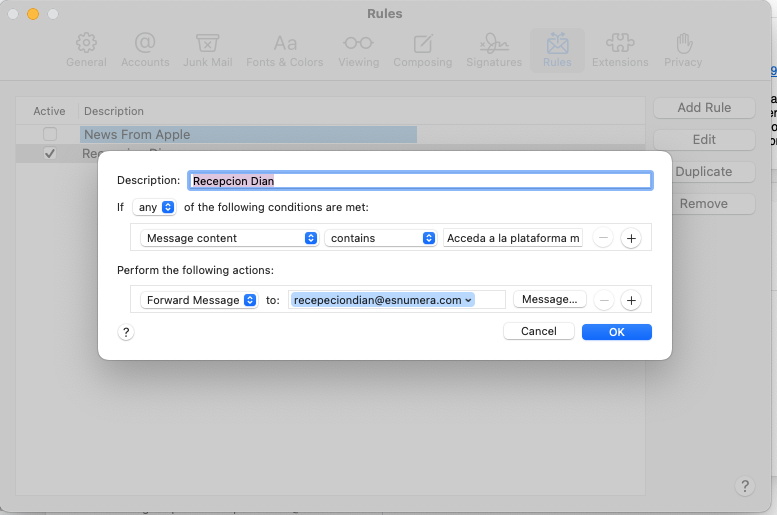
Task: Add a new action with plus button
Action: (x=631, y=300)
